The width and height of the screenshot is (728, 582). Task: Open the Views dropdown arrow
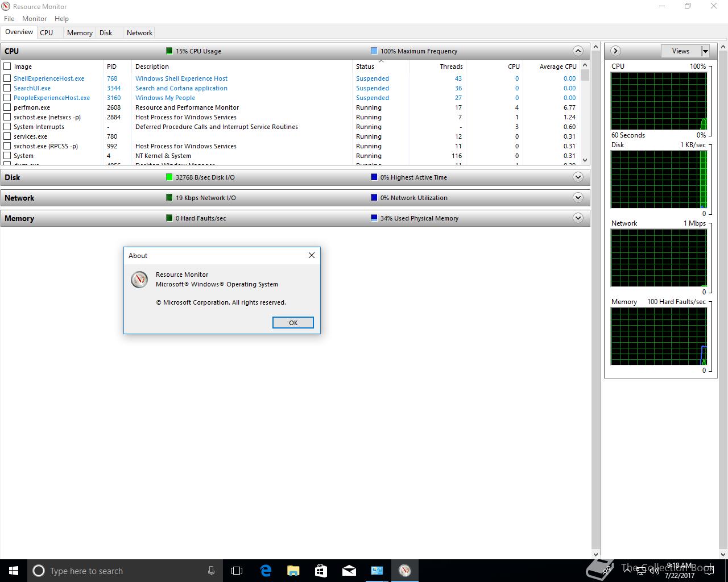(705, 51)
